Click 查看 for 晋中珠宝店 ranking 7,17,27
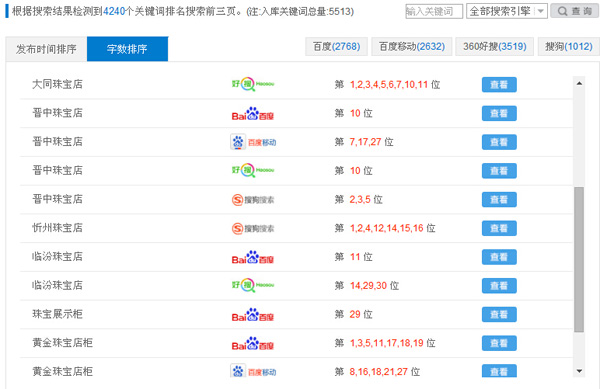Screen dimensions: 600x389 click(x=499, y=142)
